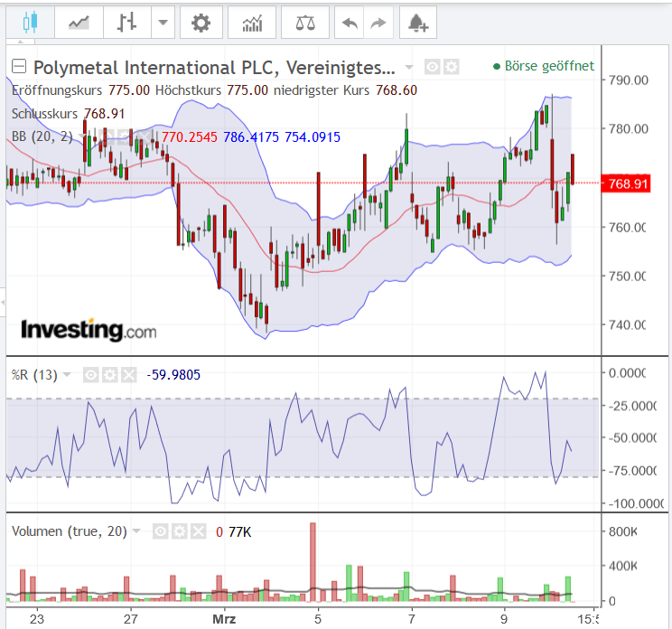Hide the Volumen indicator with eye icon
The height and width of the screenshot is (629, 672).
[160, 531]
